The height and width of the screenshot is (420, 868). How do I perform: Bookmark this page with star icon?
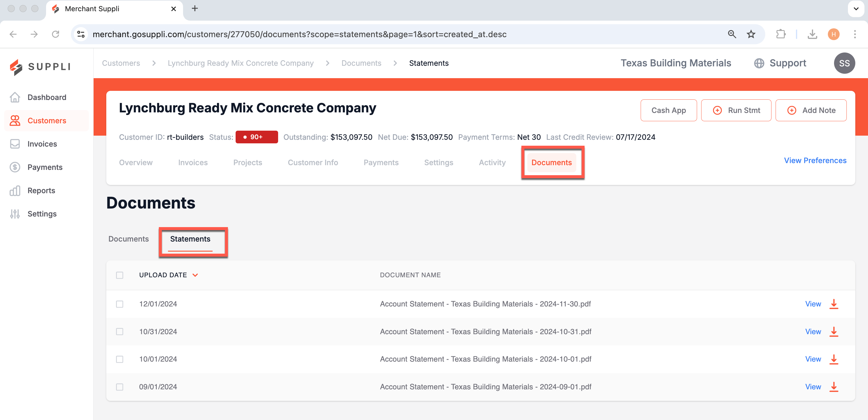(x=751, y=34)
